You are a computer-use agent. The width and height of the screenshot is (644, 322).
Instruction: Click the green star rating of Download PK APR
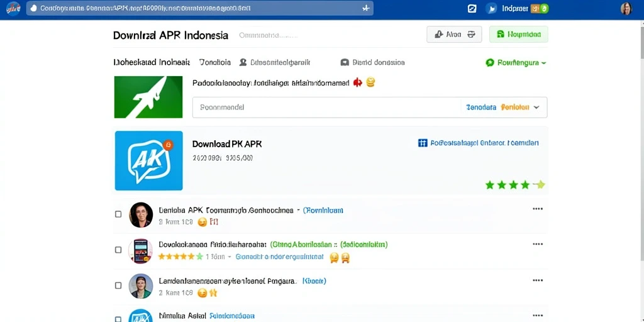(515, 185)
